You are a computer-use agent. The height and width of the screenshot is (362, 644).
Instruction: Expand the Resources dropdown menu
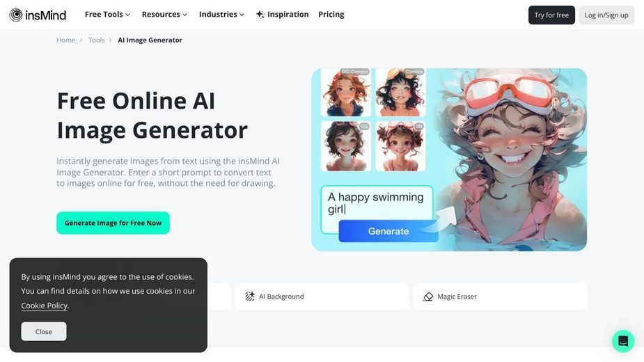pyautogui.click(x=164, y=15)
